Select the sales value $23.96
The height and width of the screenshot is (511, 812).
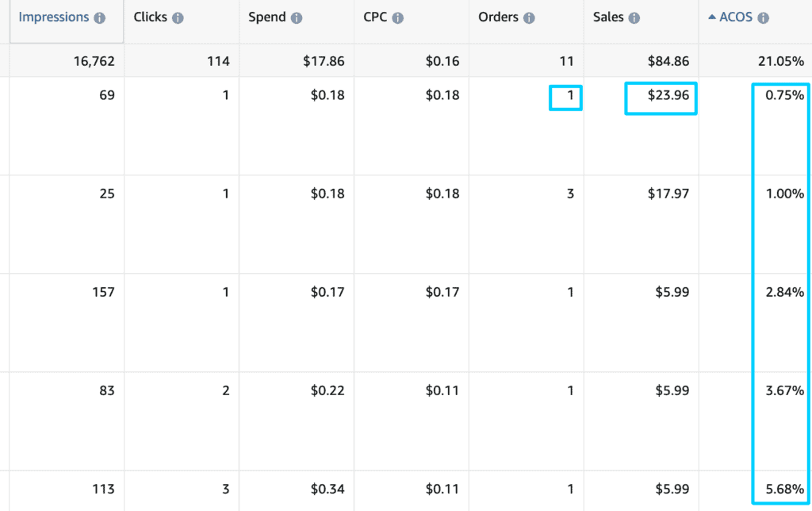coord(668,95)
